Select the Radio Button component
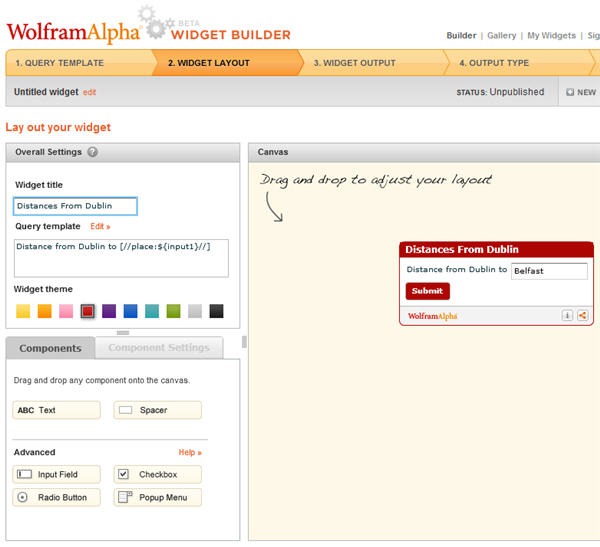 click(x=56, y=497)
